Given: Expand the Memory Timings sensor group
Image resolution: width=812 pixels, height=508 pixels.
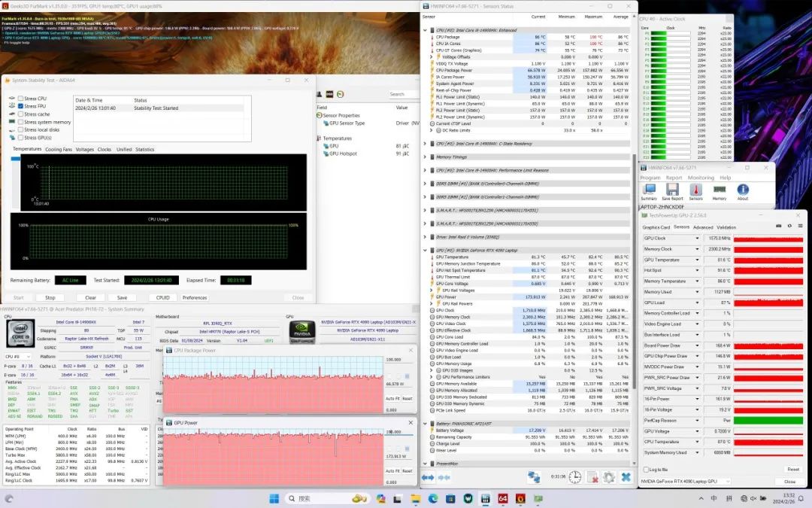Looking at the screenshot, I should click(x=425, y=157).
